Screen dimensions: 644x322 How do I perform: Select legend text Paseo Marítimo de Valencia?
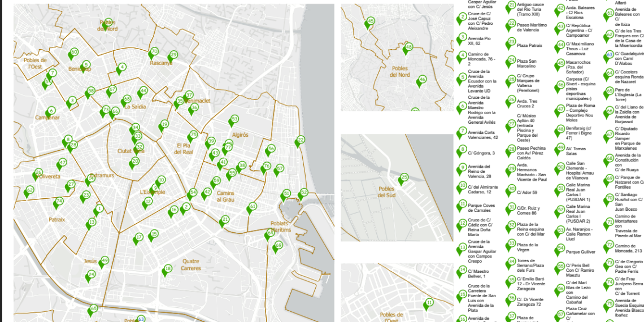pos(532,28)
